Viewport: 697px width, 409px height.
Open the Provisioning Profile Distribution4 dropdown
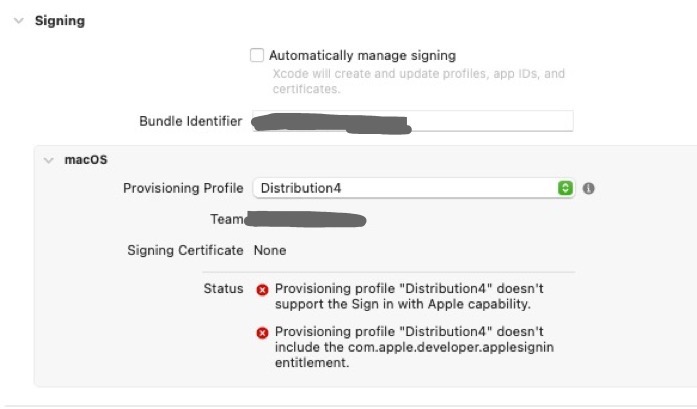pos(413,188)
